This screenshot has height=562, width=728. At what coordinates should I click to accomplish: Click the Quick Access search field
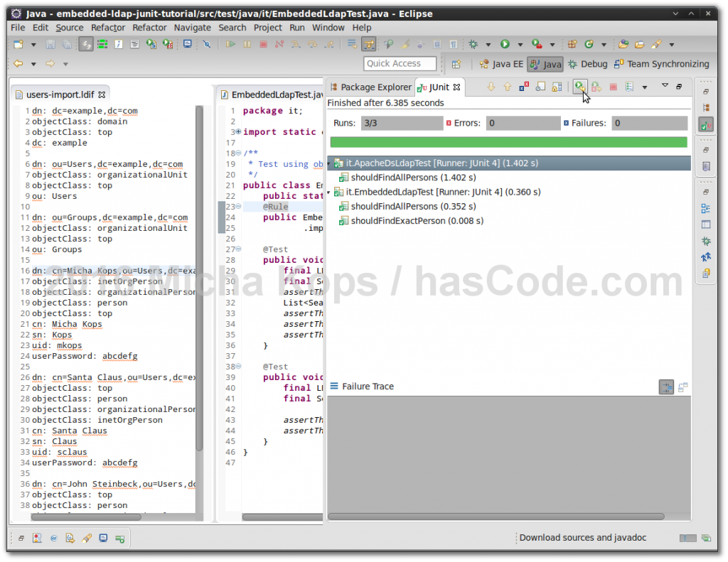400,63
